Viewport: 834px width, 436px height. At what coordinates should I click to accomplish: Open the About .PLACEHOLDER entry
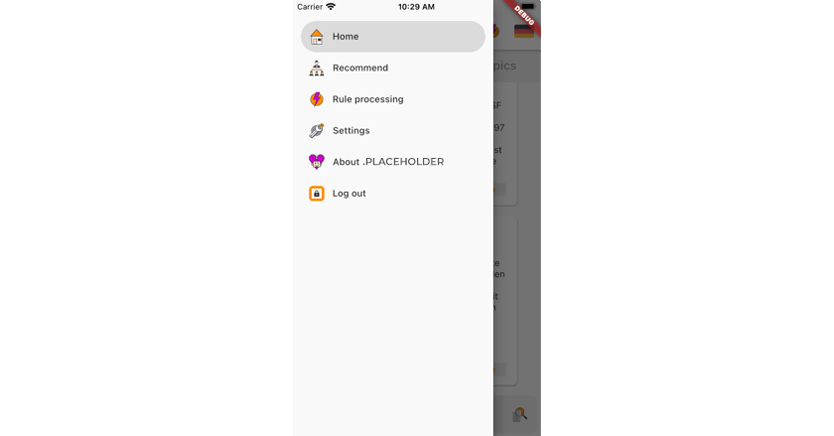click(x=388, y=162)
